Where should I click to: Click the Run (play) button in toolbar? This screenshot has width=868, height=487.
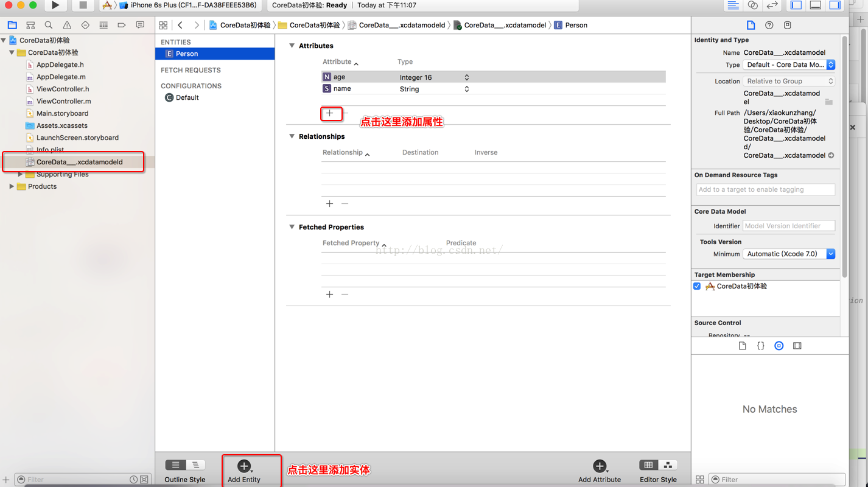(x=55, y=5)
